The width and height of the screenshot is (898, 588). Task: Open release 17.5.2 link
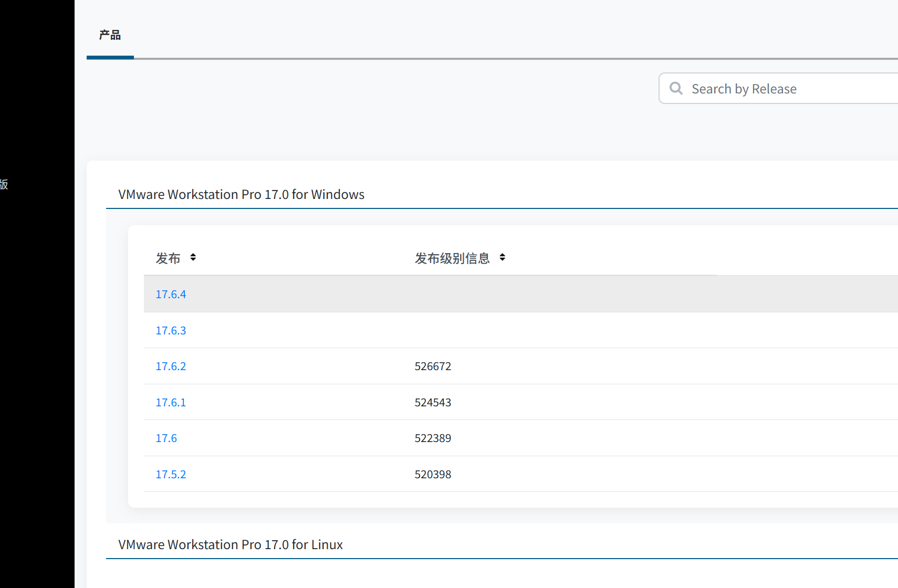point(171,475)
